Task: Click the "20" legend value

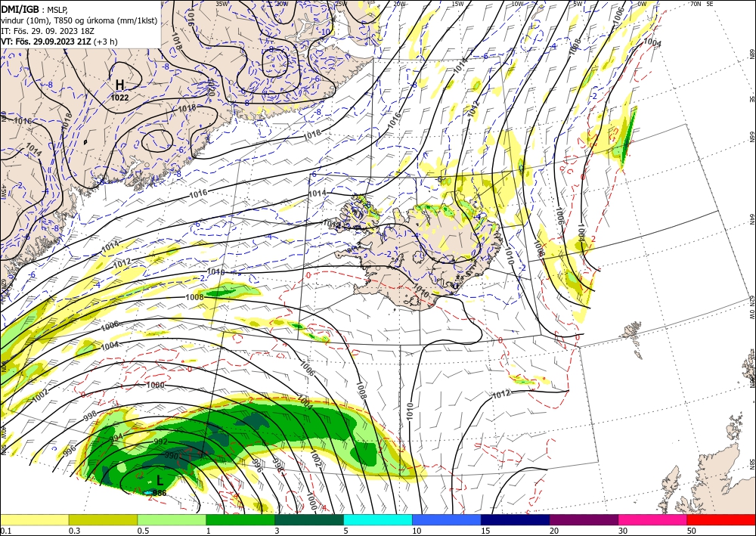Action: tap(554, 531)
